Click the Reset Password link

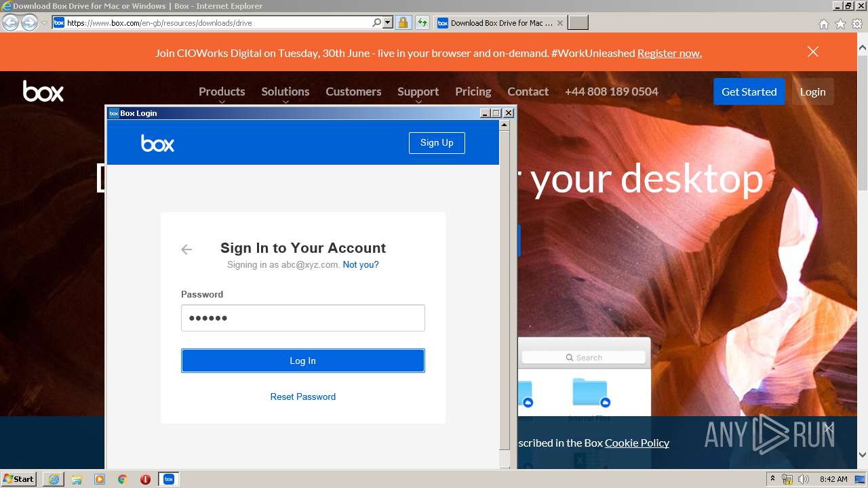tap(303, 396)
